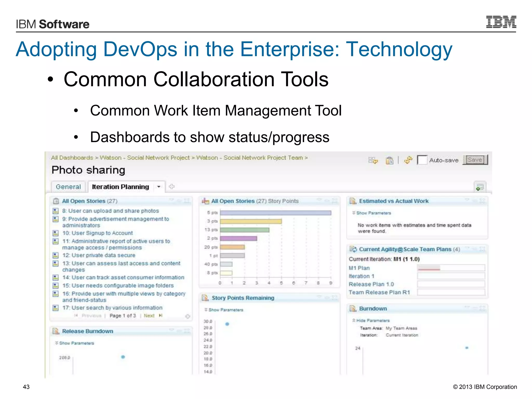Click story icon beside item 16 multiple views
Screen dimensions: 532x399
(56, 294)
